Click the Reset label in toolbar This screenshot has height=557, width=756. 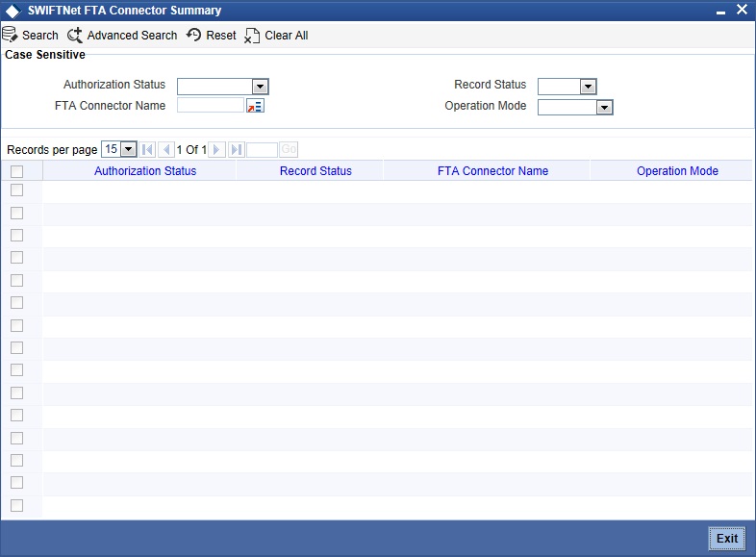[x=221, y=36]
